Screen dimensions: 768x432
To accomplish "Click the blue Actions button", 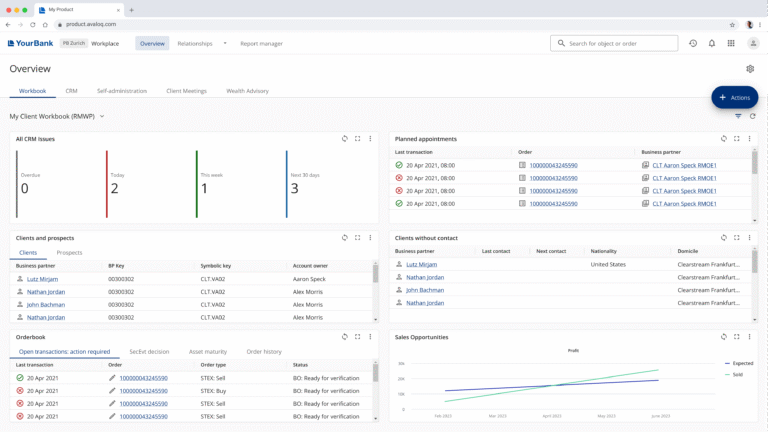I will [734, 97].
